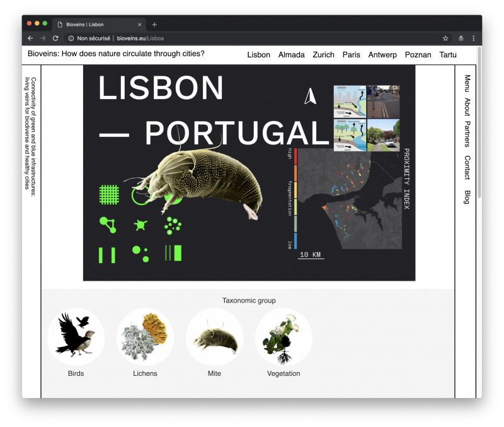Click the browser address bar

(252, 38)
